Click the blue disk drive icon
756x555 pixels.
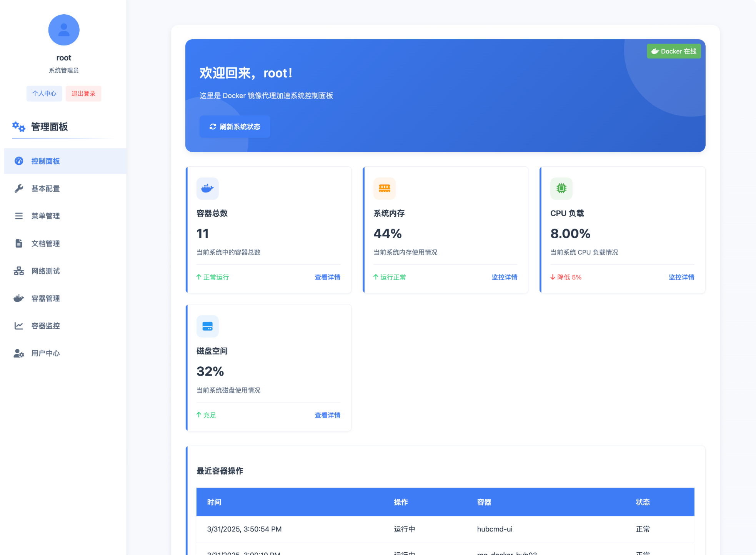pos(207,326)
